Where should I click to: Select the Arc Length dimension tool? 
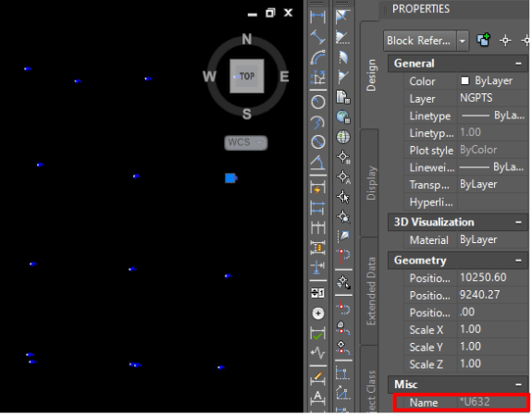pos(318,57)
